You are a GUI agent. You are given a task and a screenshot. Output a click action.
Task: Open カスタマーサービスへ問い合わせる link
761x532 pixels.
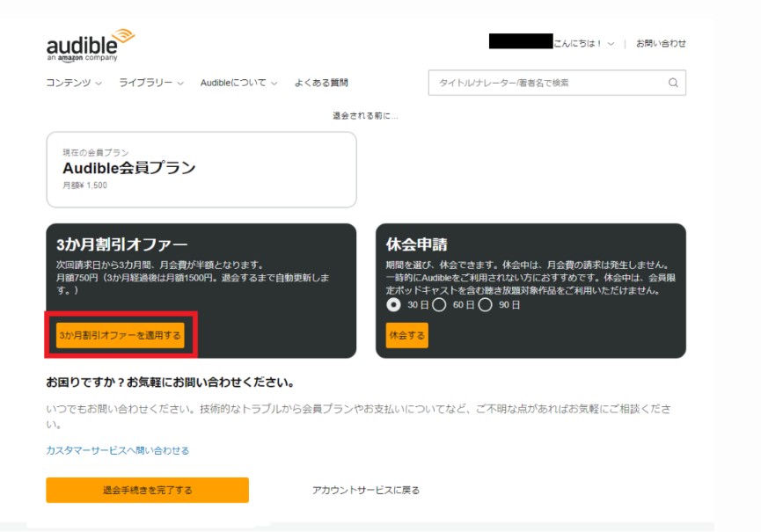(x=117, y=450)
